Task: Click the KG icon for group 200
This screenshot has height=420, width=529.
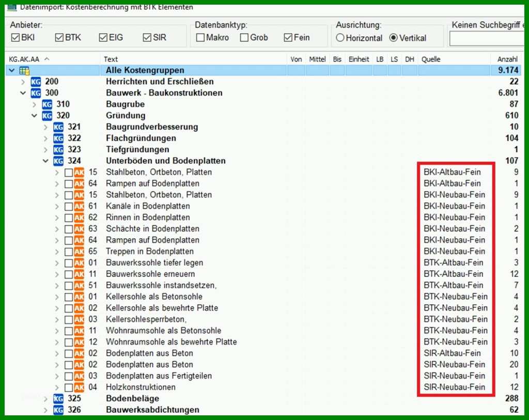Action: coord(36,82)
